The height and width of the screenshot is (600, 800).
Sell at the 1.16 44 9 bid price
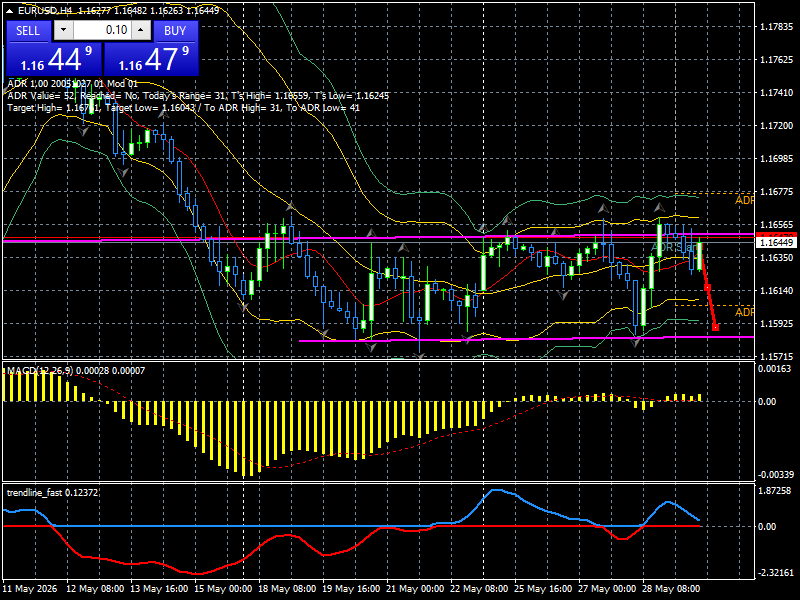pos(54,59)
